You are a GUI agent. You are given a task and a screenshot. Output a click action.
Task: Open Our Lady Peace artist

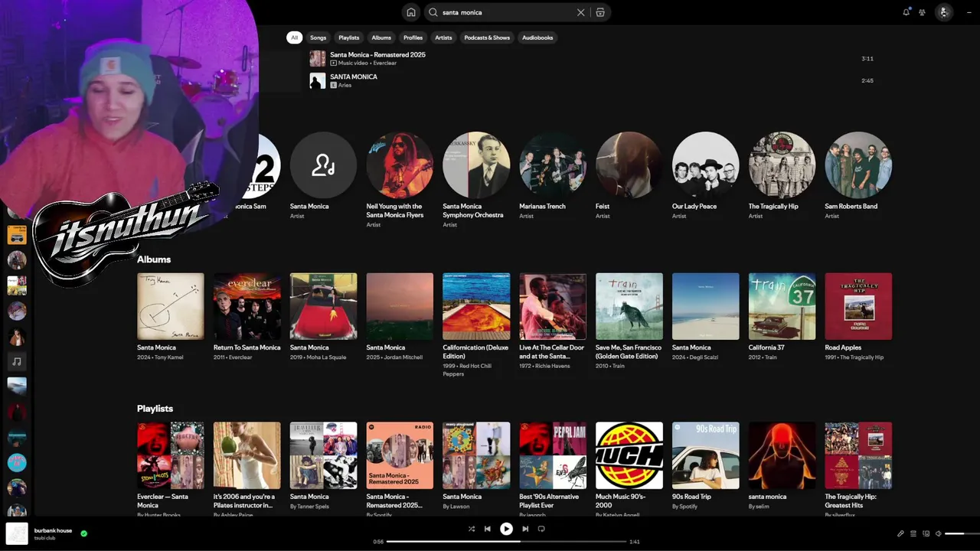[x=706, y=165]
